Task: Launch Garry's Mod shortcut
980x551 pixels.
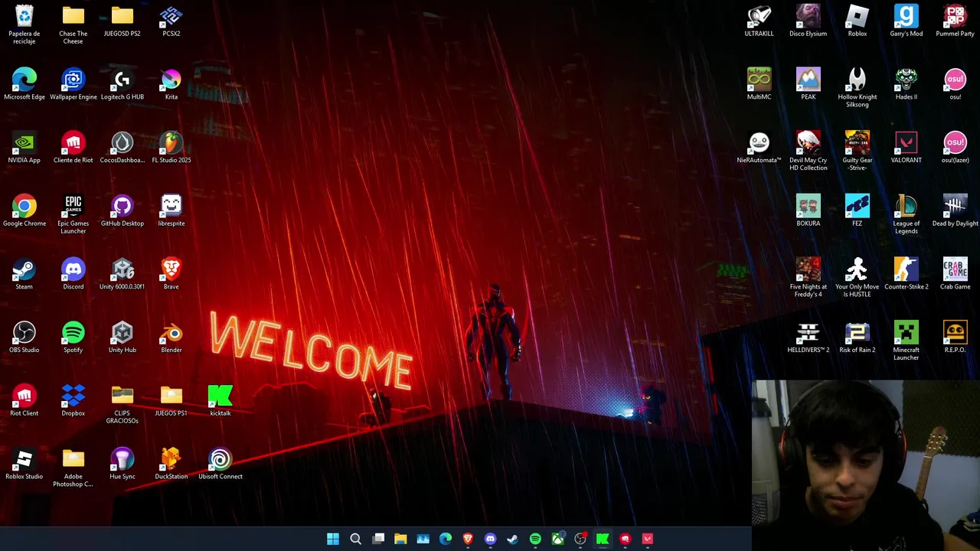Action: click(x=906, y=21)
